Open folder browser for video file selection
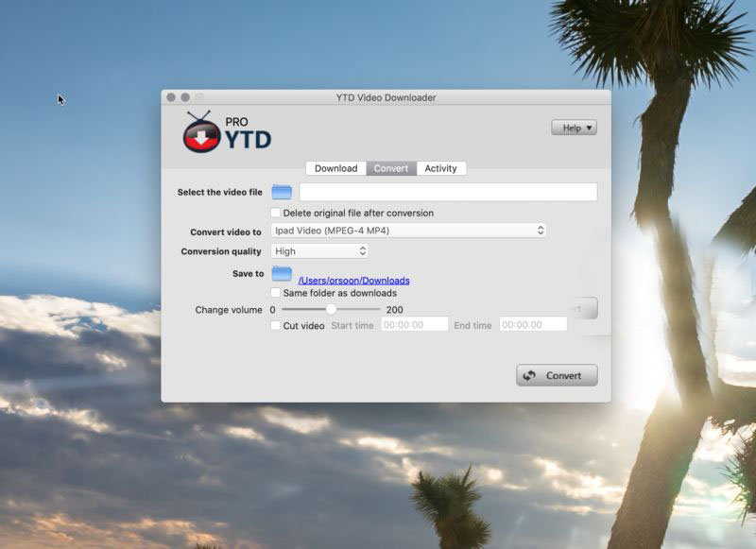The image size is (756, 549). coord(282,192)
